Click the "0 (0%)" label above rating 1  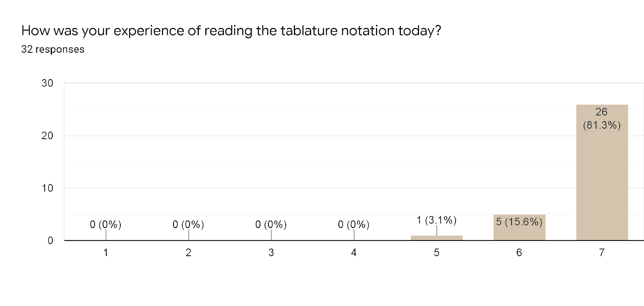click(x=105, y=224)
